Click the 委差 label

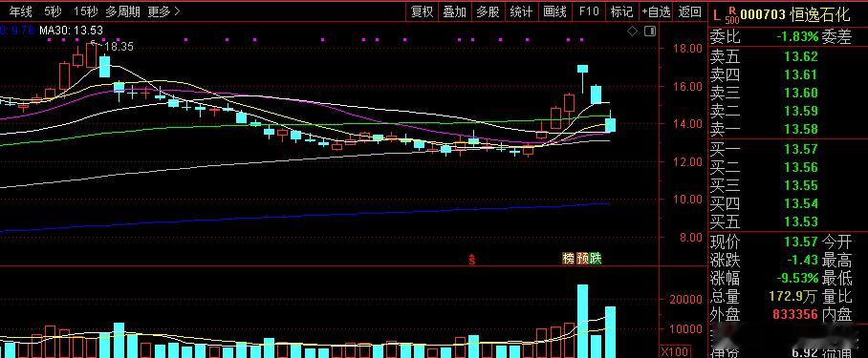pyautogui.click(x=836, y=37)
